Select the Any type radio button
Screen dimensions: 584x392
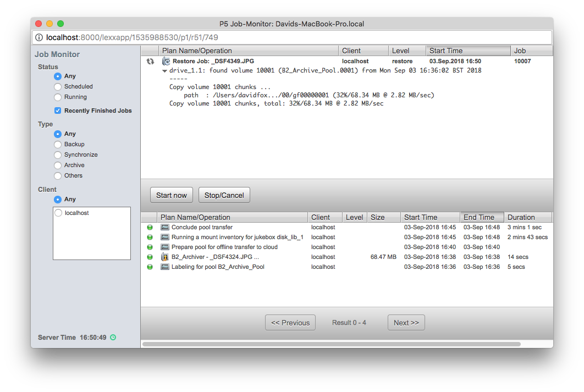click(57, 134)
